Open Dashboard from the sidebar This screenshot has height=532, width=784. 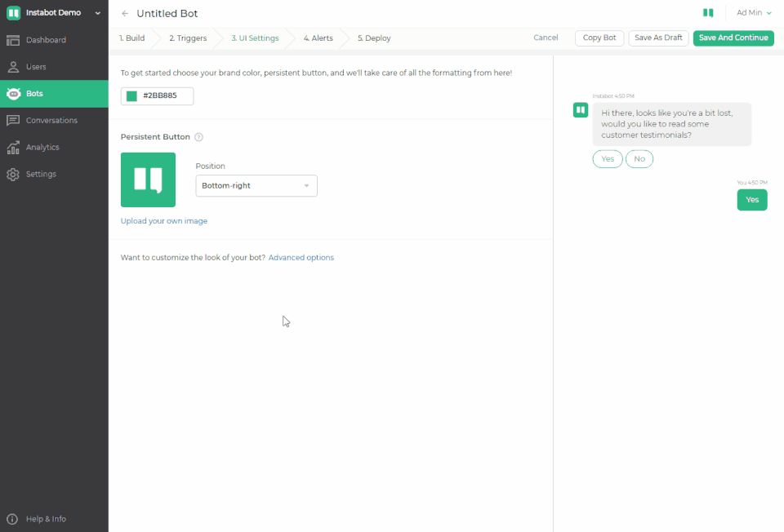(x=54, y=40)
